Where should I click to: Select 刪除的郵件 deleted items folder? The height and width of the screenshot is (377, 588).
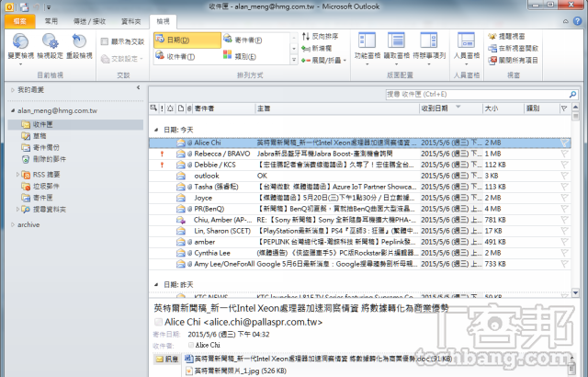coord(44,159)
